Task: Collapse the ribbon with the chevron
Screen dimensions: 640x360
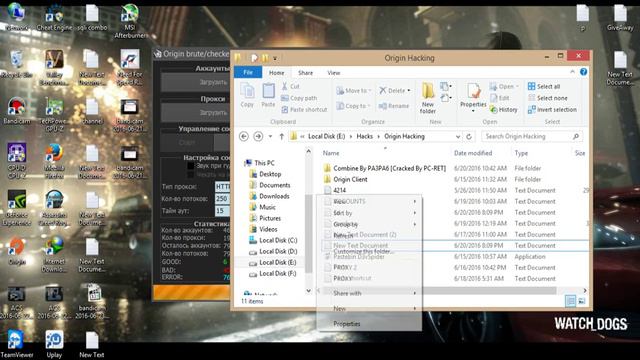Action: click(x=573, y=72)
